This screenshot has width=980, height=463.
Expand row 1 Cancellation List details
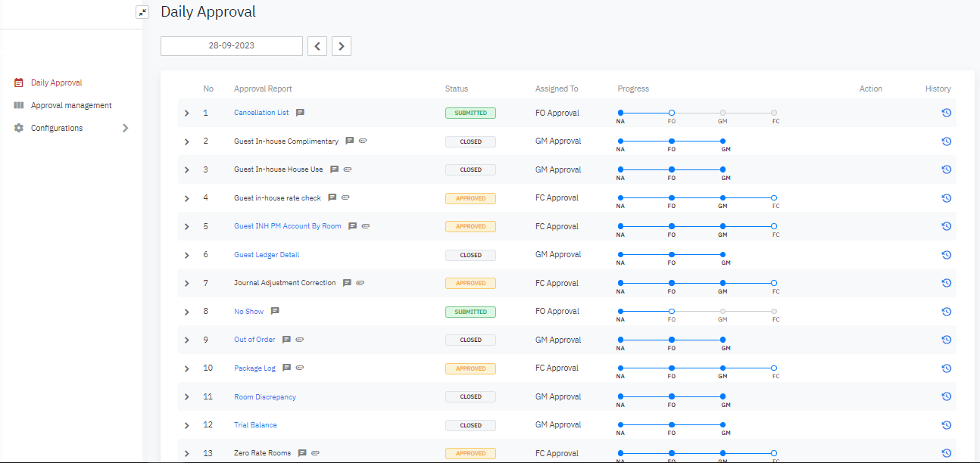coord(187,113)
